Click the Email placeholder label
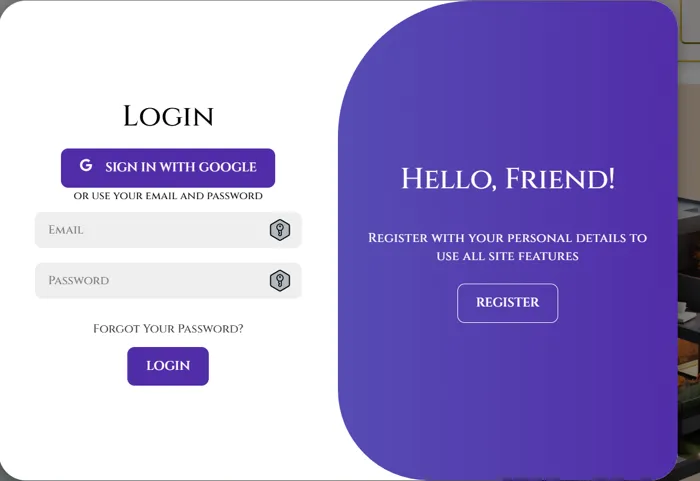Screen dimensions: 700x481 coord(66,230)
